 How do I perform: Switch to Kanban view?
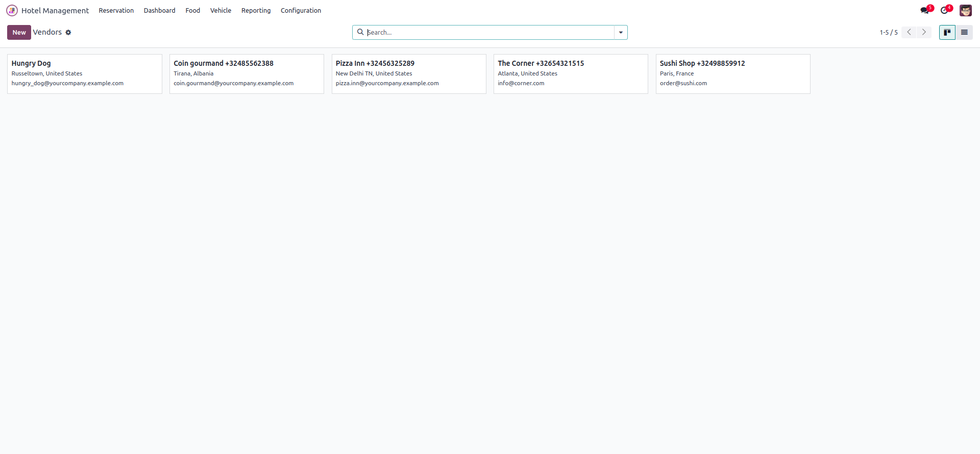[947, 32]
